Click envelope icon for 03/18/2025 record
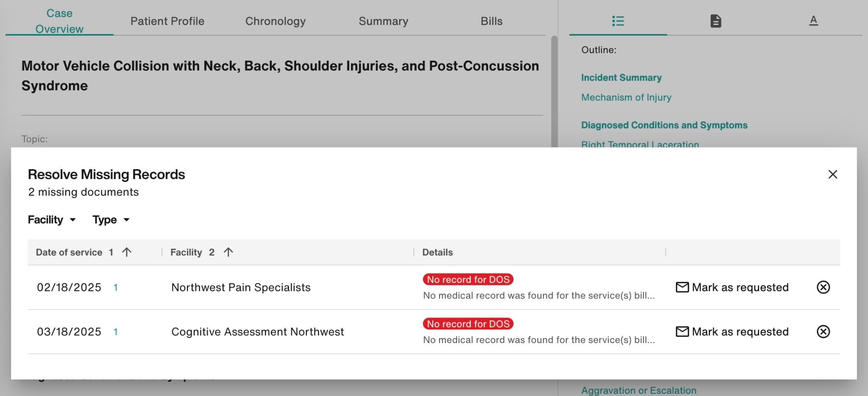Image resolution: width=868 pixels, height=396 pixels. pos(682,332)
